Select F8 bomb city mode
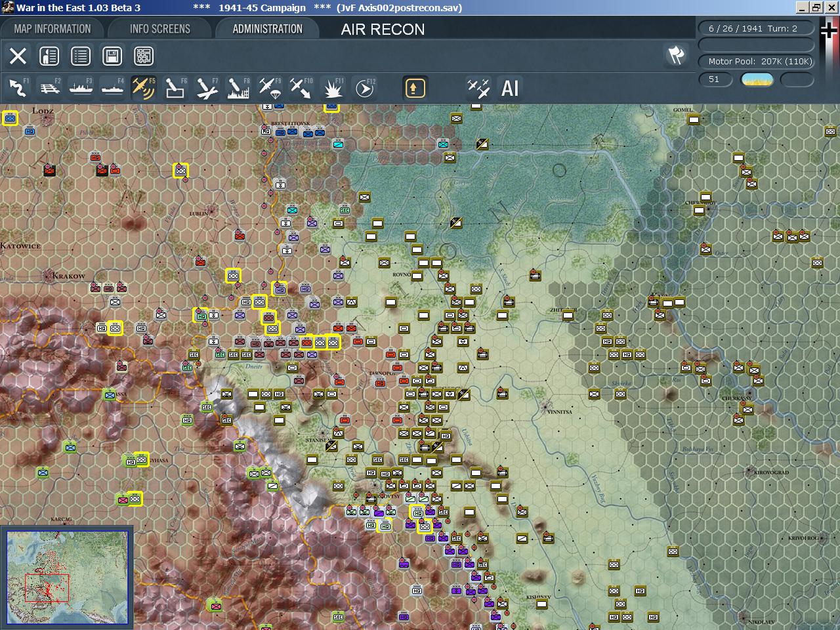The width and height of the screenshot is (840, 630). tap(238, 88)
